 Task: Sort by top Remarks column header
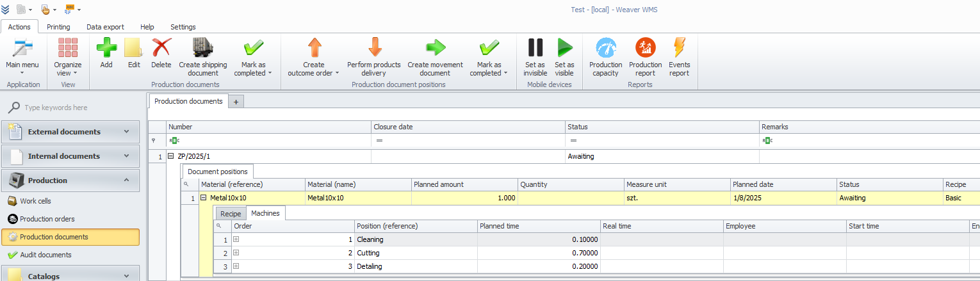(870, 127)
